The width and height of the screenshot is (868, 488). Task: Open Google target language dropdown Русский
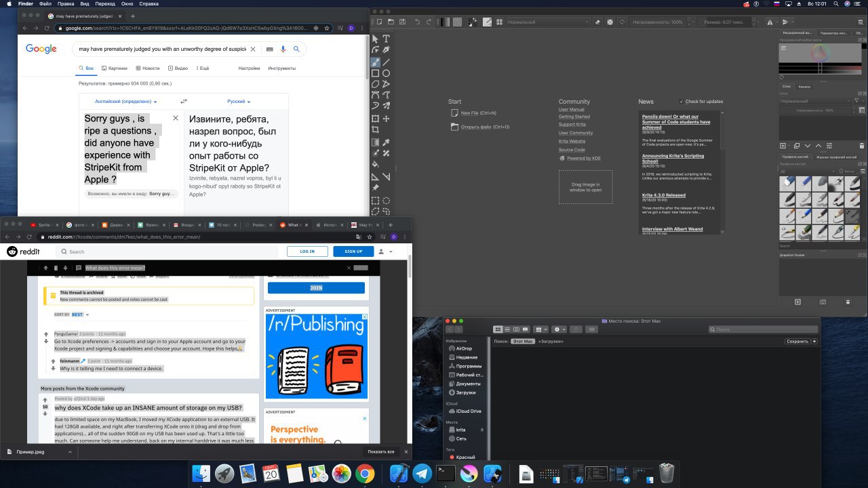click(x=239, y=101)
